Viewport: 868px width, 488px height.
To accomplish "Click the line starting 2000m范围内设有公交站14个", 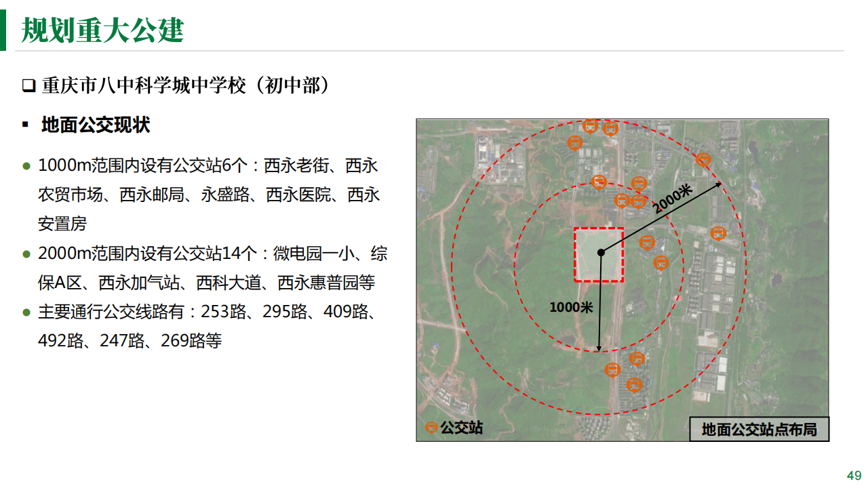I will click(213, 254).
